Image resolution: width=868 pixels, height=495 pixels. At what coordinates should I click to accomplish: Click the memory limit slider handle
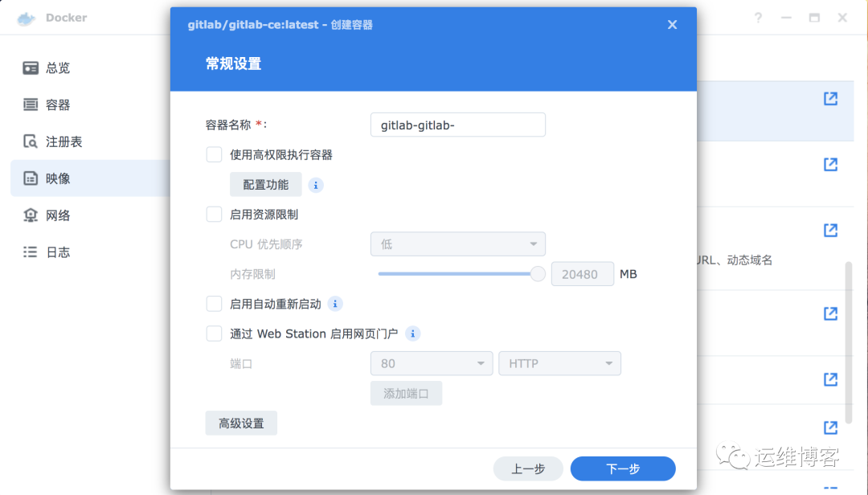pyautogui.click(x=538, y=274)
